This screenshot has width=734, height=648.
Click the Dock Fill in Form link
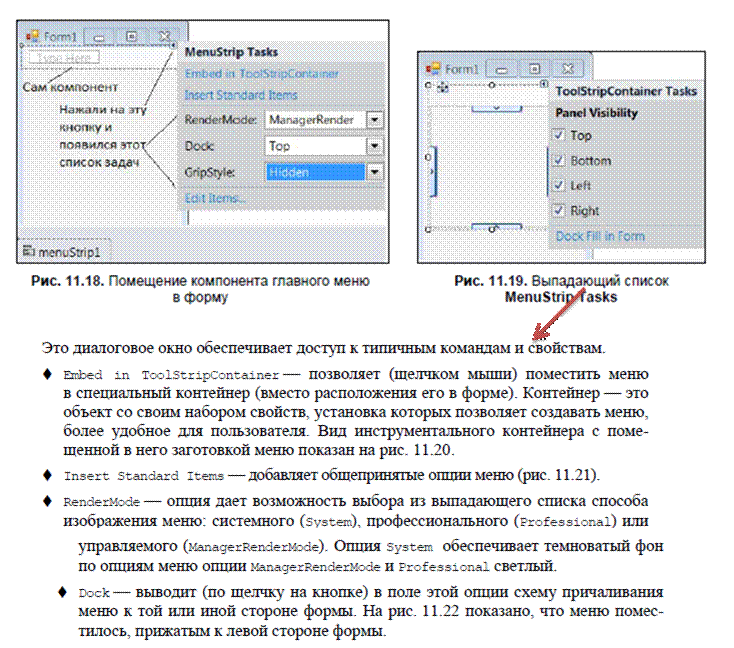(600, 236)
